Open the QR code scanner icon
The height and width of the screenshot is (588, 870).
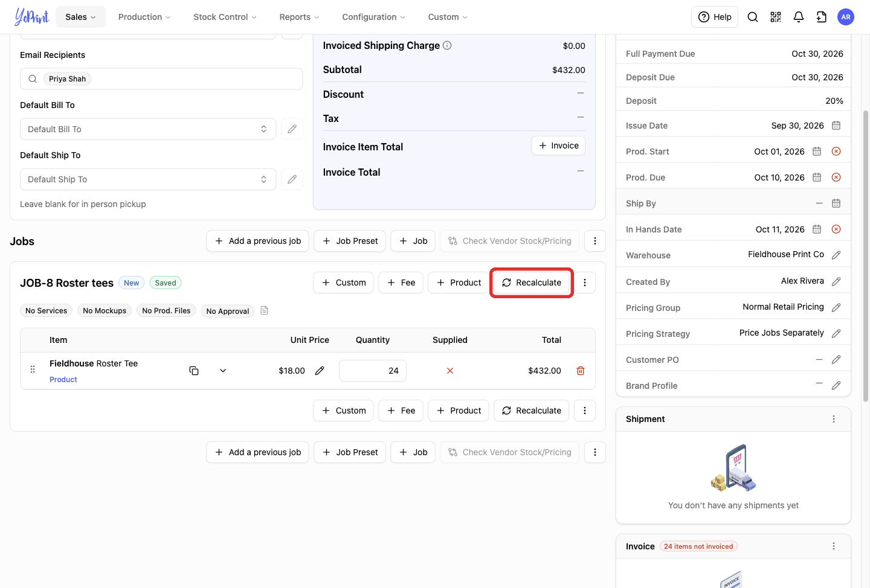click(776, 17)
